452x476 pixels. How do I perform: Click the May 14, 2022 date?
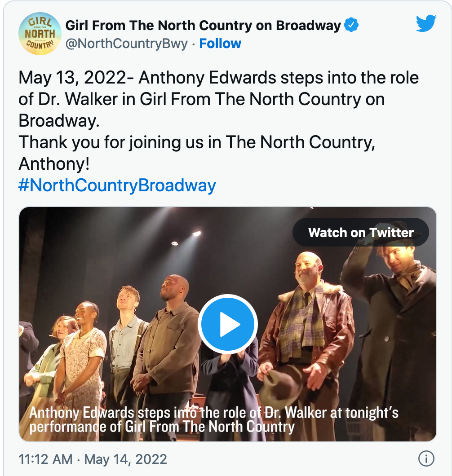(x=126, y=459)
